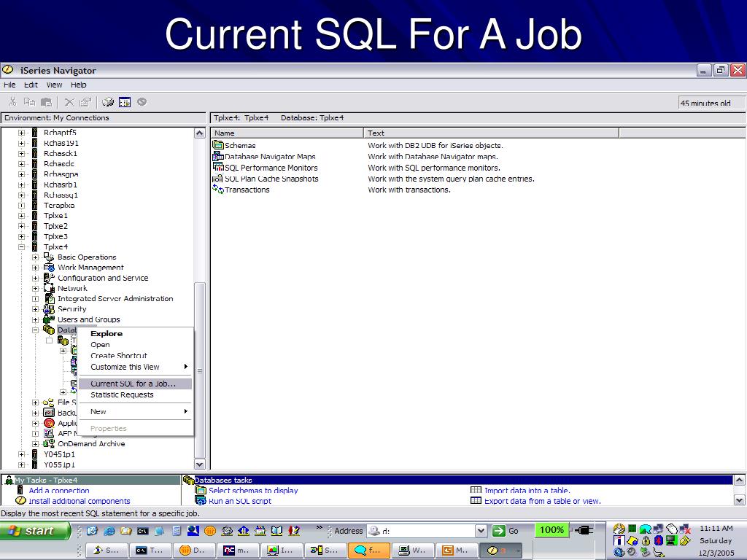The image size is (747, 560).
Task: Open the View menu
Action: click(54, 85)
